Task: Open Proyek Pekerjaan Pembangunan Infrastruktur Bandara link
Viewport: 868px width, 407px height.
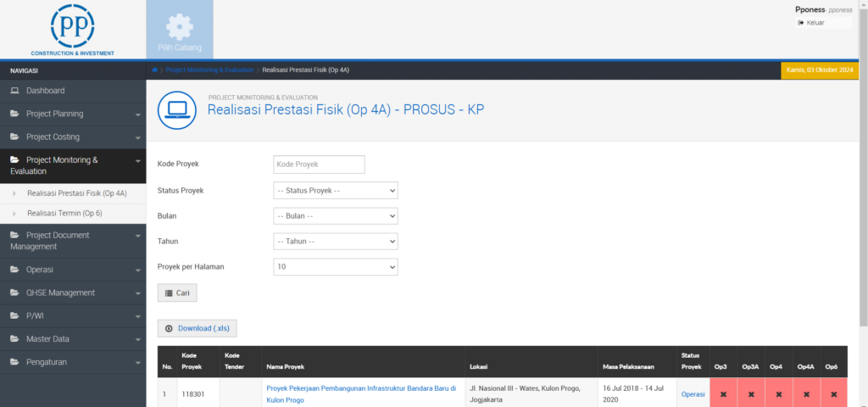Action: [361, 388]
